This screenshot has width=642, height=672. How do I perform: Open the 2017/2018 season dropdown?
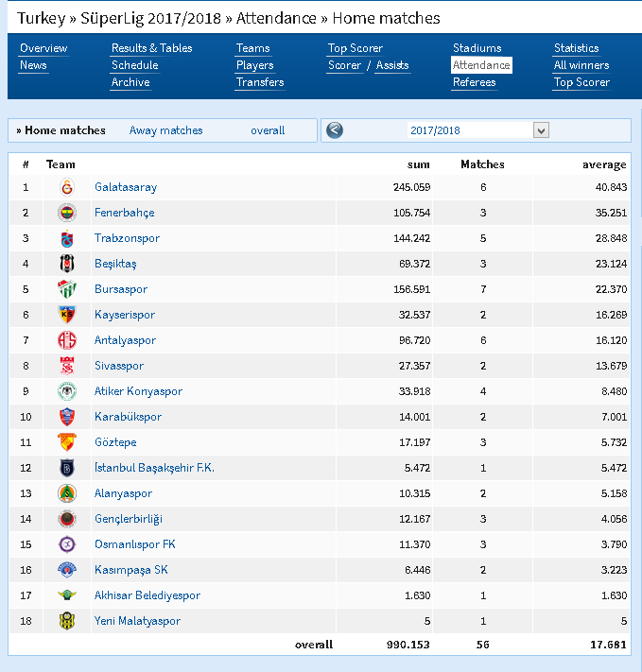478,130
